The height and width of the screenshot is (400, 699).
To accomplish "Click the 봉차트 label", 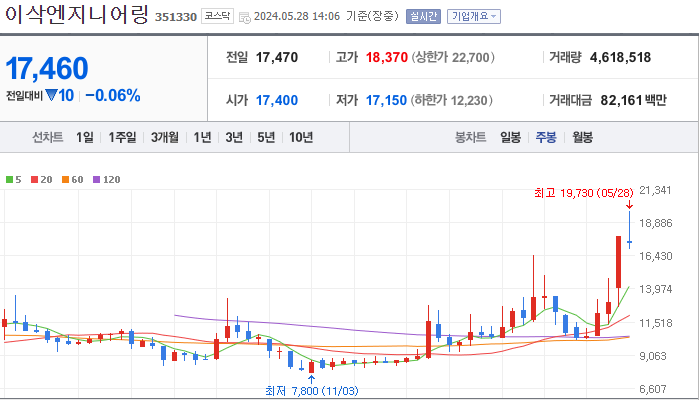I will pyautogui.click(x=470, y=137).
